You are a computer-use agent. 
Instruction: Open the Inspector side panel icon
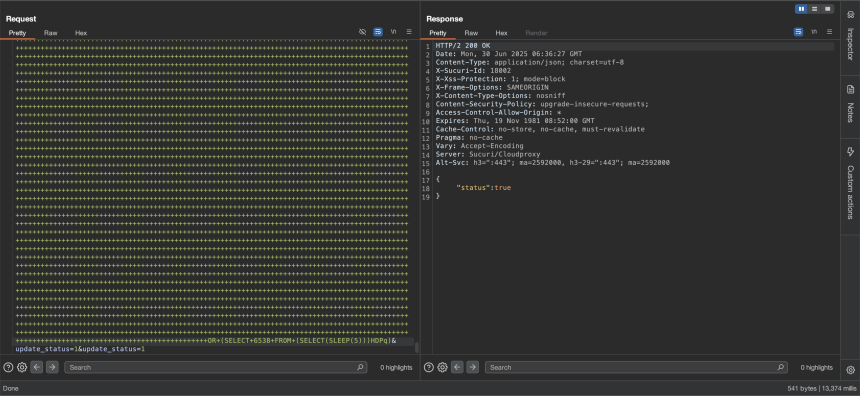pos(851,15)
